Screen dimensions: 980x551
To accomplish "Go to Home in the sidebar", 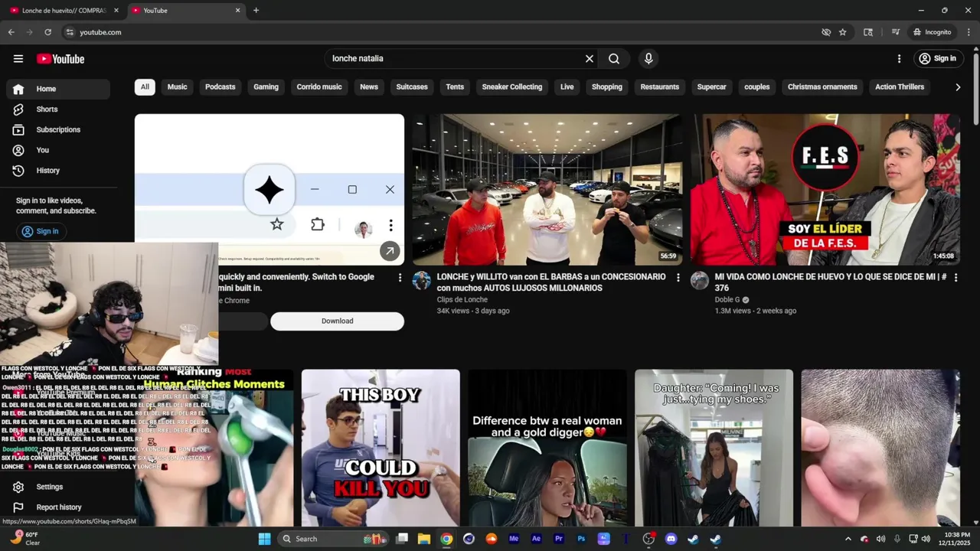I will pyautogui.click(x=58, y=89).
